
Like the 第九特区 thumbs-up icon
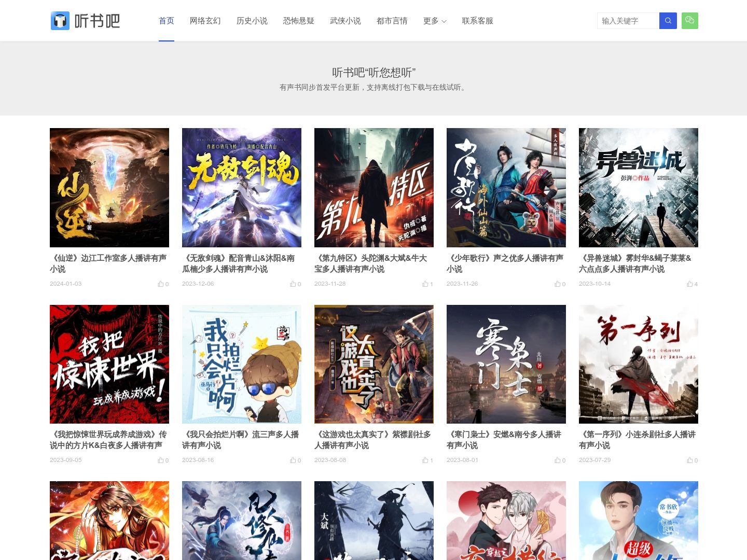coord(425,284)
